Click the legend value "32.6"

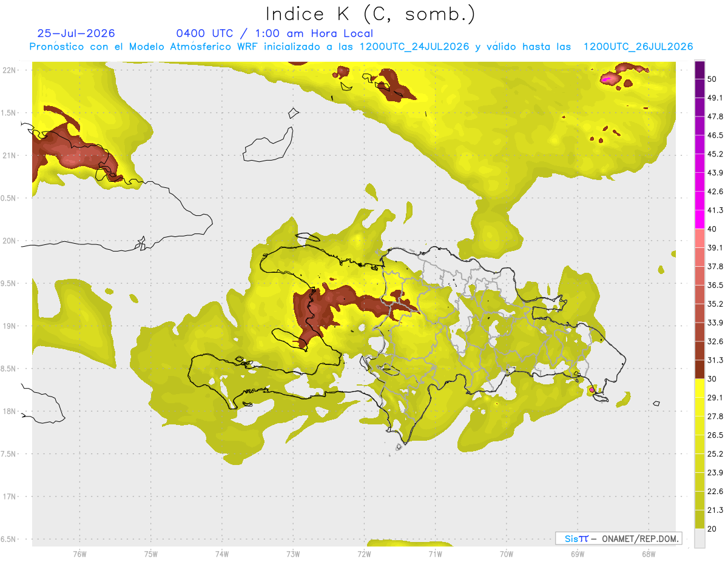716,341
